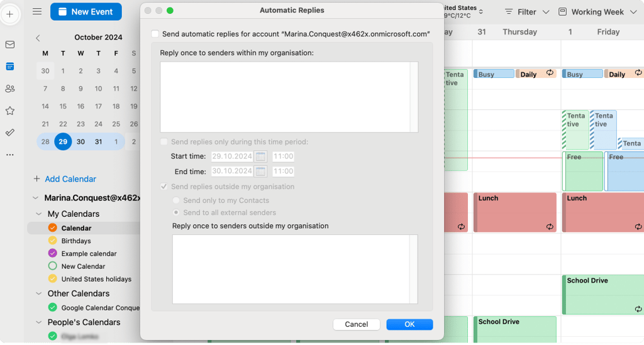644x345 pixels.
Task: Click the plus compose icon in sidebar
Action: [10, 14]
